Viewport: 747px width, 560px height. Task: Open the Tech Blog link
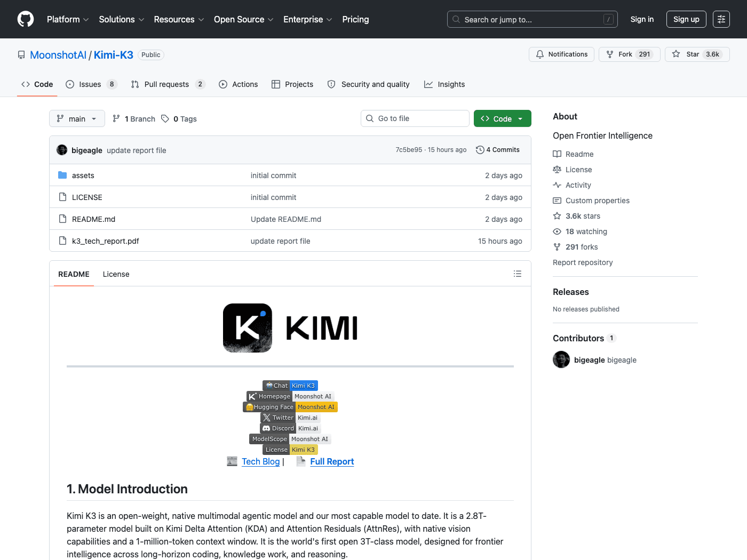click(261, 462)
